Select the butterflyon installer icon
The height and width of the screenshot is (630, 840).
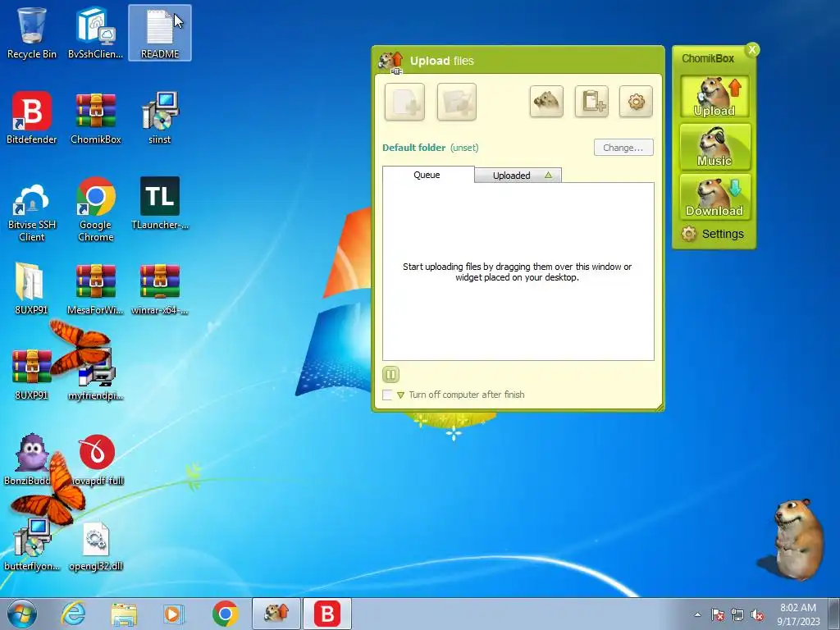[x=32, y=545]
